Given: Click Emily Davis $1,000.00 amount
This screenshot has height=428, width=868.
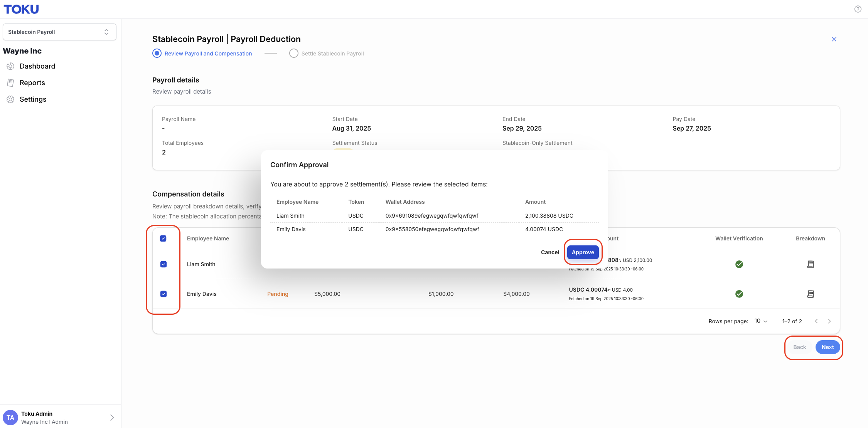Looking at the screenshot, I should (441, 294).
